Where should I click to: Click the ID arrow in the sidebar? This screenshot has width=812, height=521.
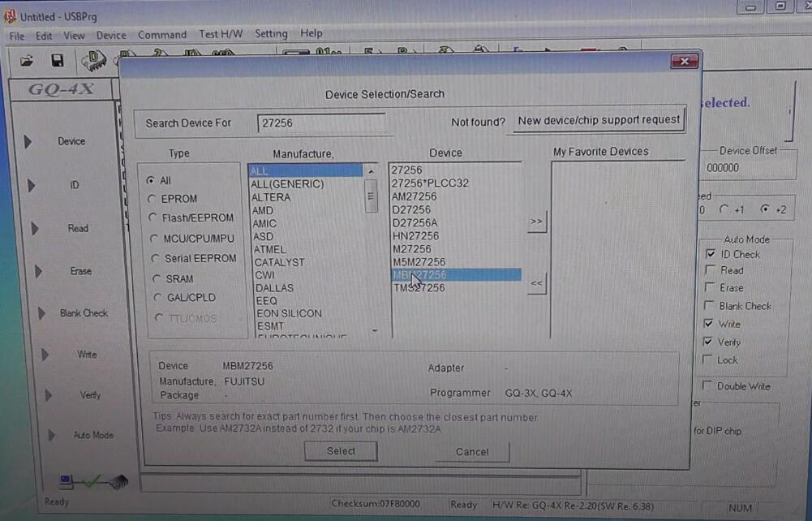coord(31,185)
